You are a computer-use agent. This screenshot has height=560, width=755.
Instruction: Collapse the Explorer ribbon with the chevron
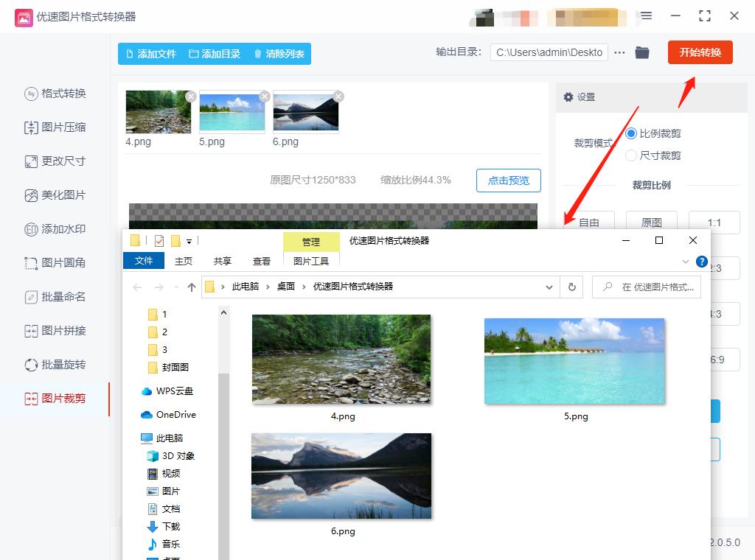click(685, 261)
